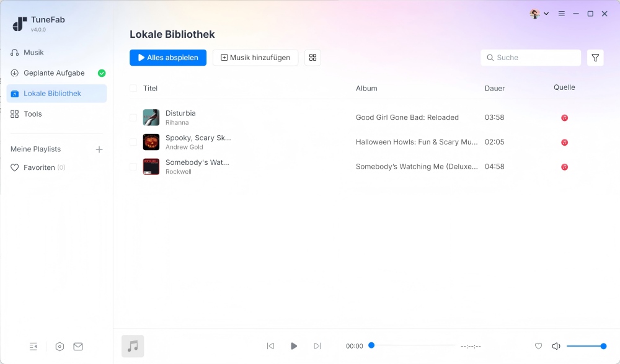
Task: Open the profile account dropdown
Action: click(537, 13)
